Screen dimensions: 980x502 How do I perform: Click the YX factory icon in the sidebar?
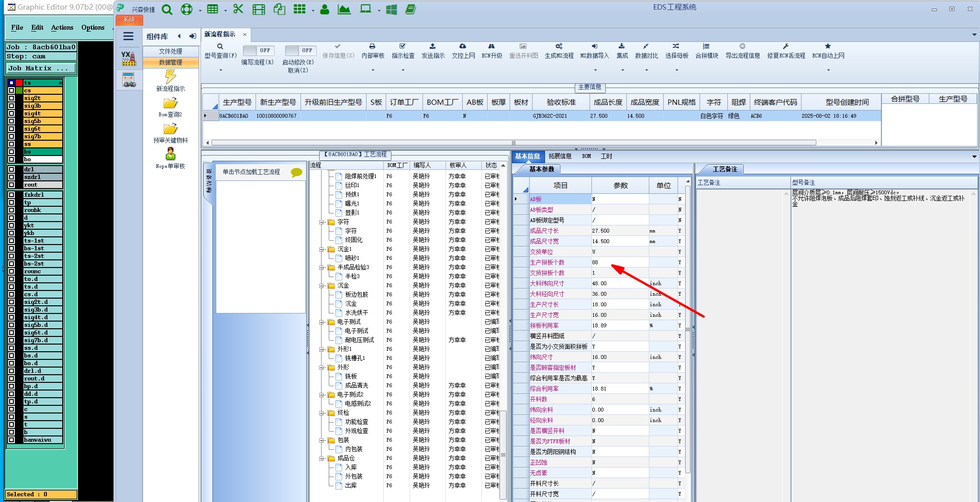point(128,58)
